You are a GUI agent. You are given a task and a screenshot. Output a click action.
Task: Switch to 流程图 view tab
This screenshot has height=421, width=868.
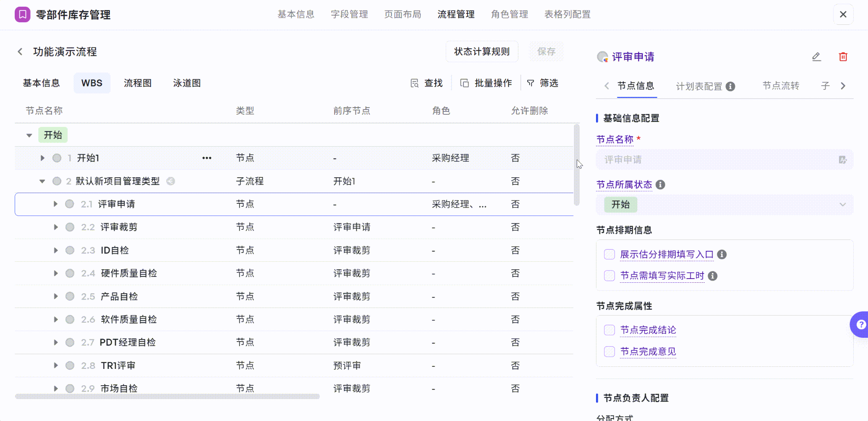tap(138, 83)
